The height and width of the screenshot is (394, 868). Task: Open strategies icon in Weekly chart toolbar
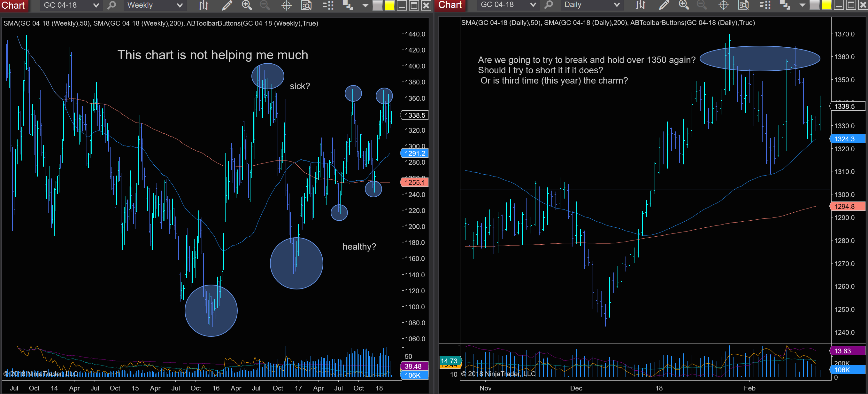click(348, 5)
